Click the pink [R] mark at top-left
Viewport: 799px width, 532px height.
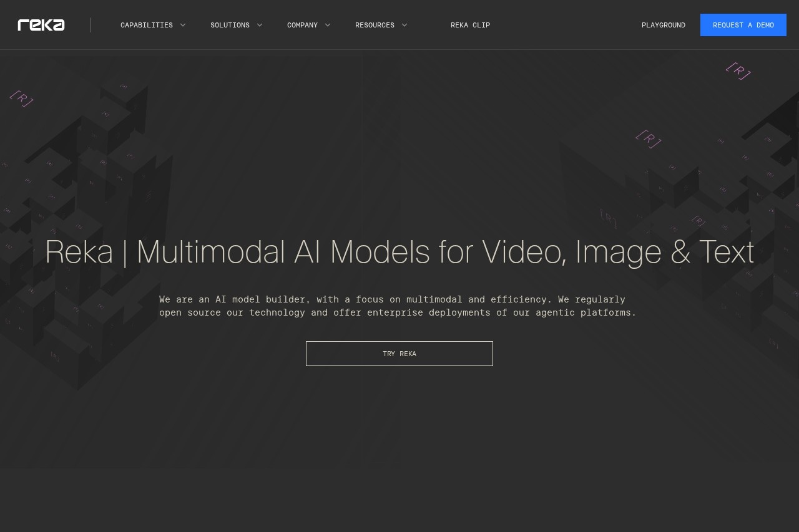click(x=21, y=99)
